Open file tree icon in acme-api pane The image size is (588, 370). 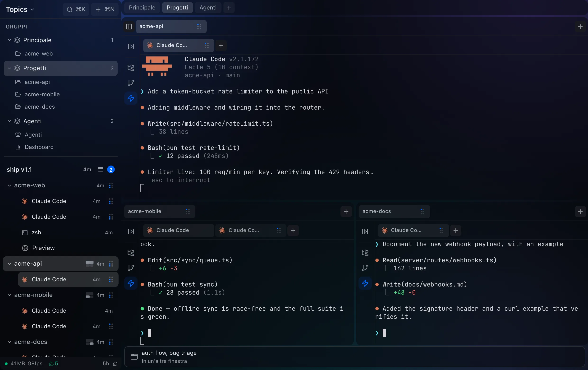(x=131, y=68)
